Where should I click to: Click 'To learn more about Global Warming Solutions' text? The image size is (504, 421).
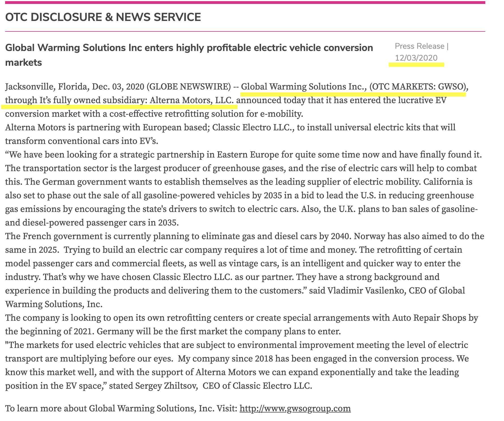coord(109,408)
